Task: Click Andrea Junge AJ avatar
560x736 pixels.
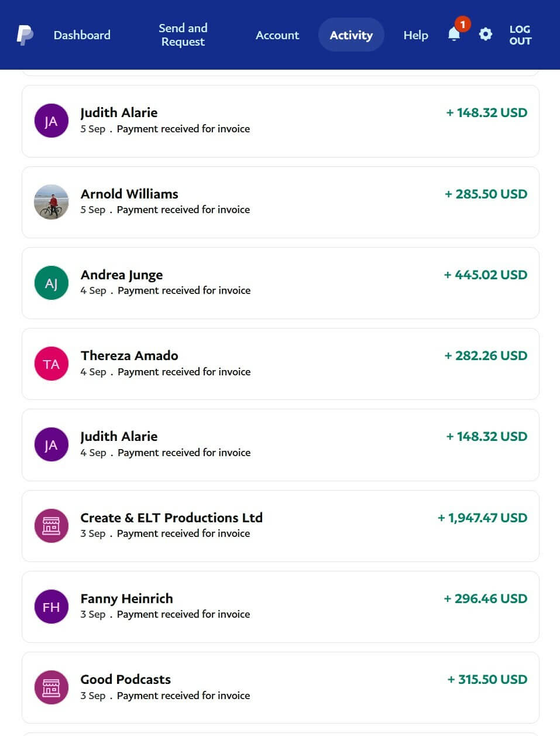Action: (x=51, y=283)
